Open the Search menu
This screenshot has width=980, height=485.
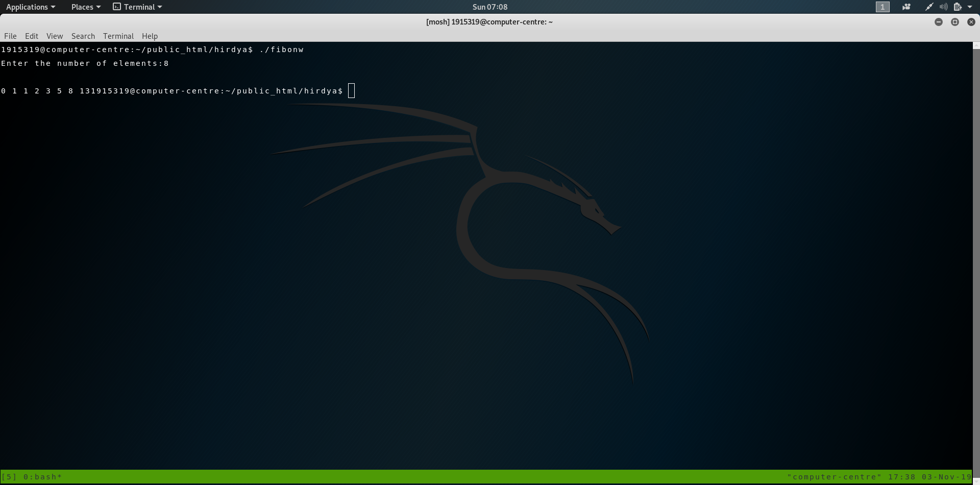pos(83,36)
